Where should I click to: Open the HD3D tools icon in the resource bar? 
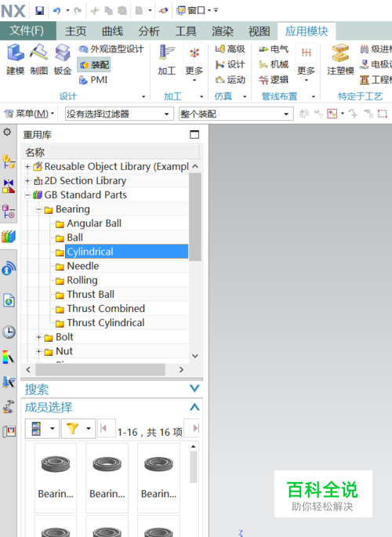(9, 268)
